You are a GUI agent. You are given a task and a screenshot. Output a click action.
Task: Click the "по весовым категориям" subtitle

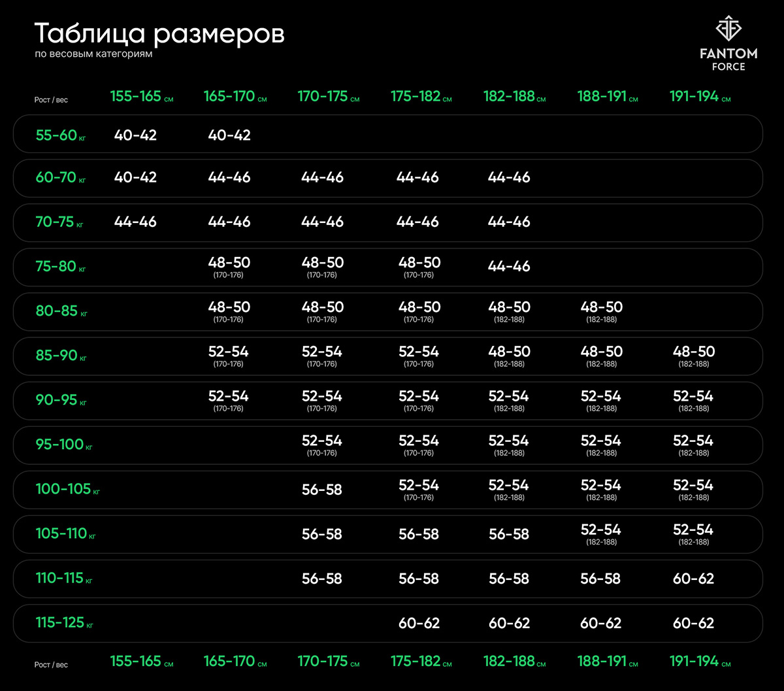point(93,54)
